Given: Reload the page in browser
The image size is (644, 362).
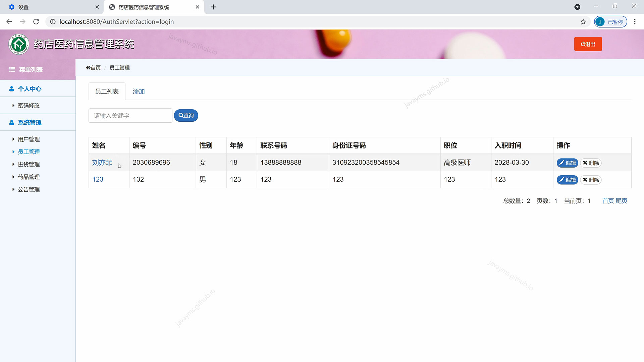Looking at the screenshot, I should [36, 22].
